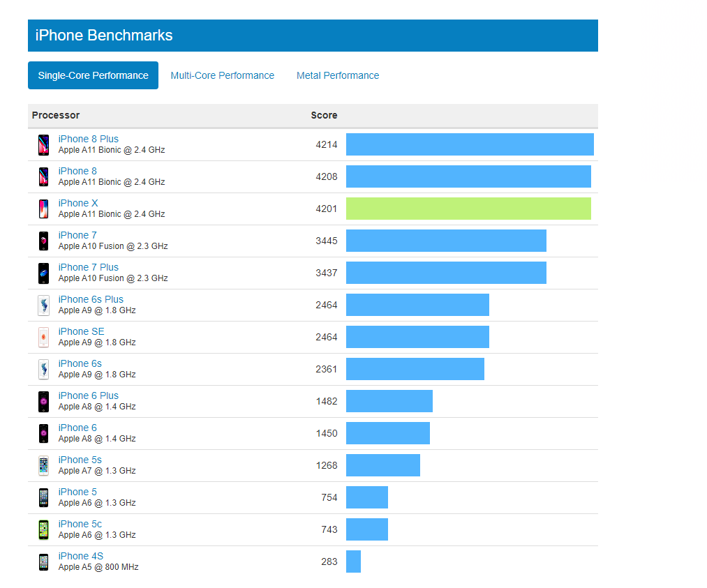Open the iPhone 8 link

[77, 171]
